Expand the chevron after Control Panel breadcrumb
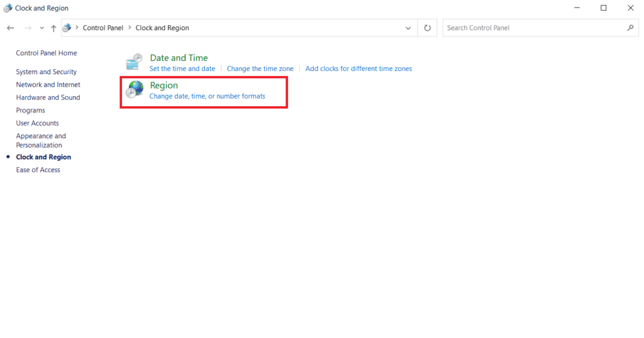 click(x=130, y=28)
